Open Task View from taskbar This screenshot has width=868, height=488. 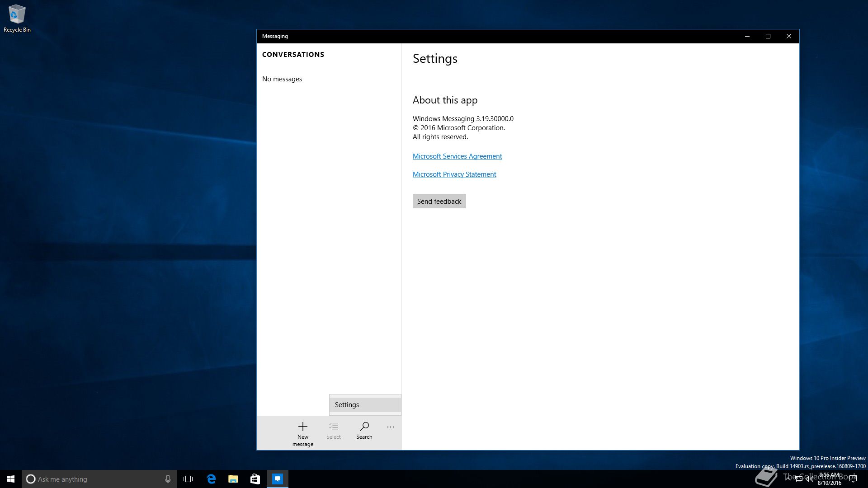tap(188, 479)
